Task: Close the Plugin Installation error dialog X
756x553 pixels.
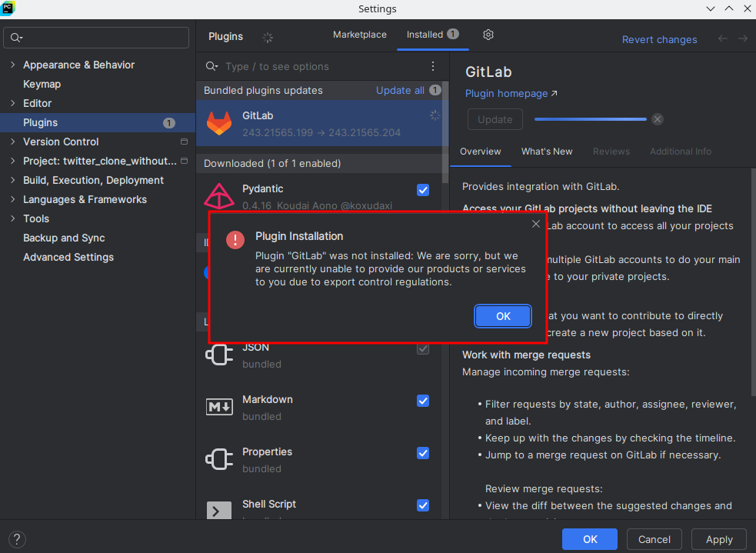Action: point(536,224)
